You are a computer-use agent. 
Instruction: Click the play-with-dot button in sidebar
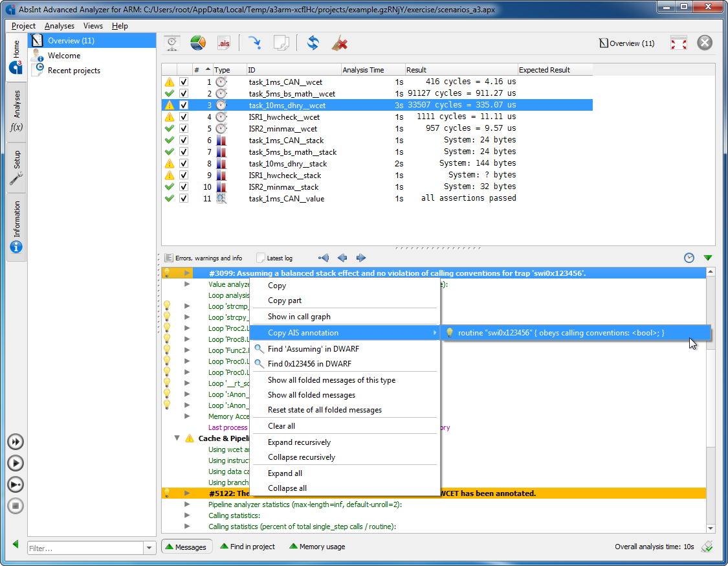pyautogui.click(x=16, y=484)
